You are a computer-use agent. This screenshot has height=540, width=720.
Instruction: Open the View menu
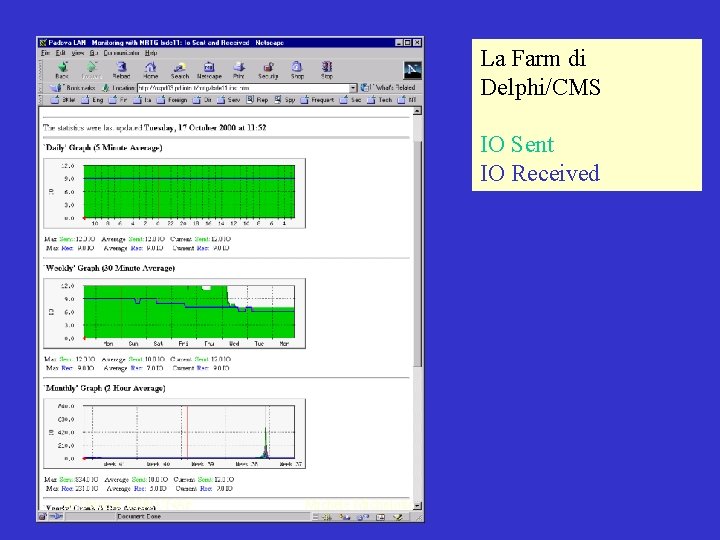tap(78, 53)
